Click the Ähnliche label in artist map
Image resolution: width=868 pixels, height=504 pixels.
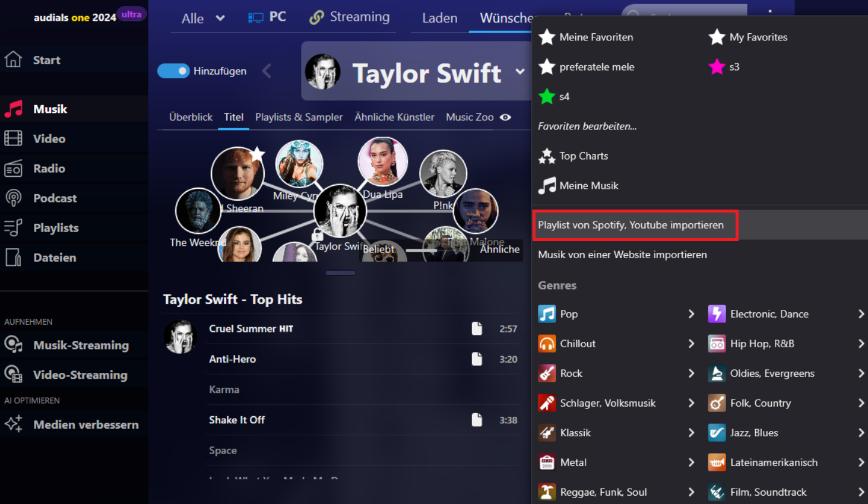click(499, 249)
